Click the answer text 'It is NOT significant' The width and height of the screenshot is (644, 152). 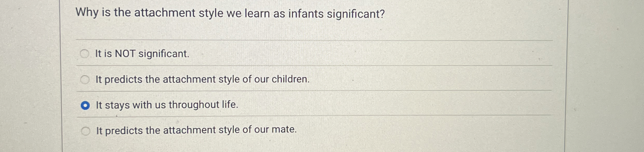pyautogui.click(x=142, y=53)
